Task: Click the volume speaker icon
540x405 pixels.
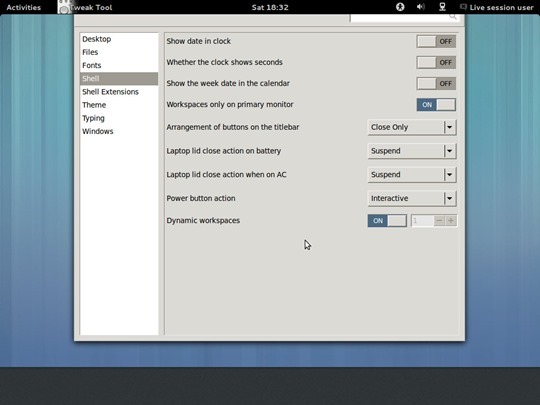Action: click(420, 7)
